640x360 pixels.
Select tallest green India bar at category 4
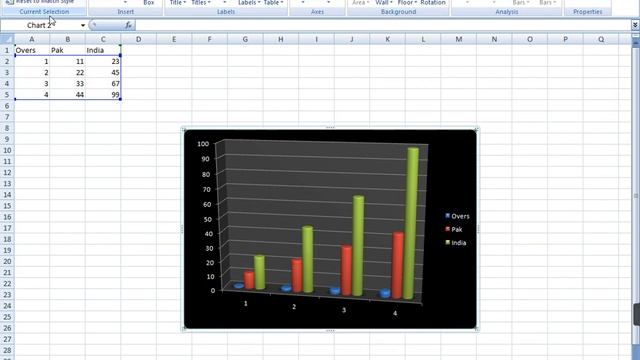coord(411,223)
